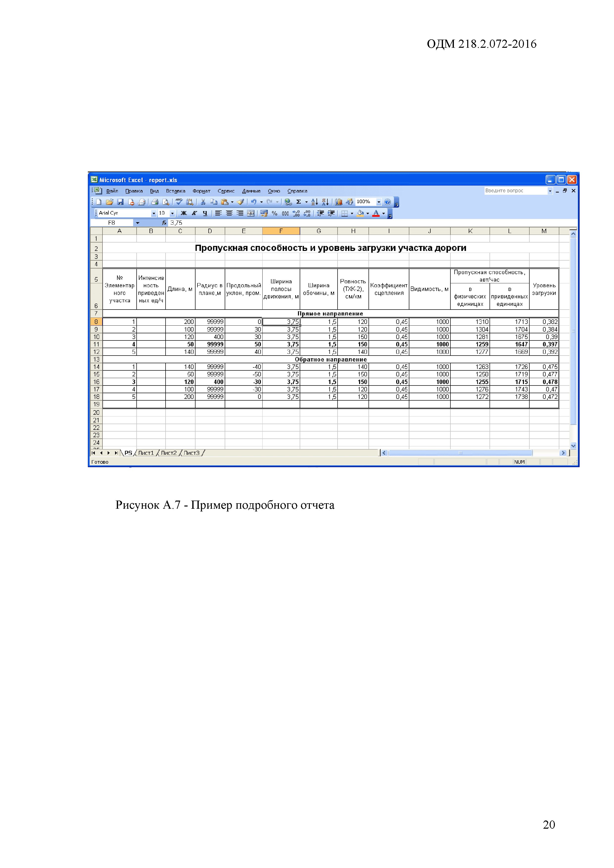
Task: Select row 11 header
Action: point(97,344)
